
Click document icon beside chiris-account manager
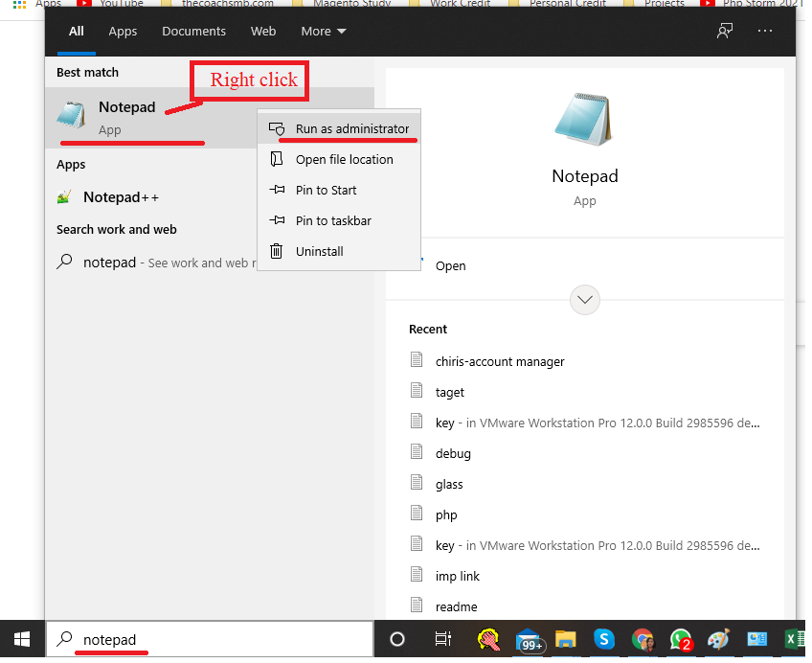point(417,359)
